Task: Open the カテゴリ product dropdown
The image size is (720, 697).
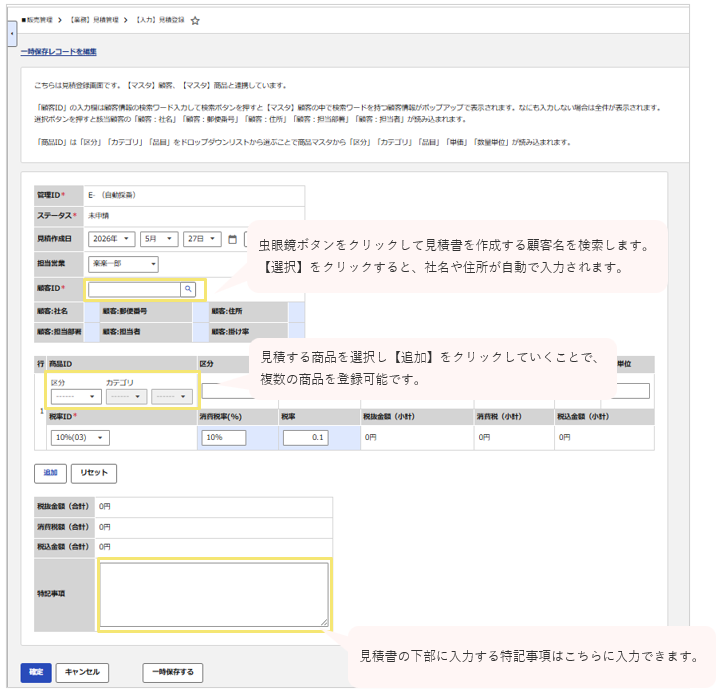Action: pos(126,397)
